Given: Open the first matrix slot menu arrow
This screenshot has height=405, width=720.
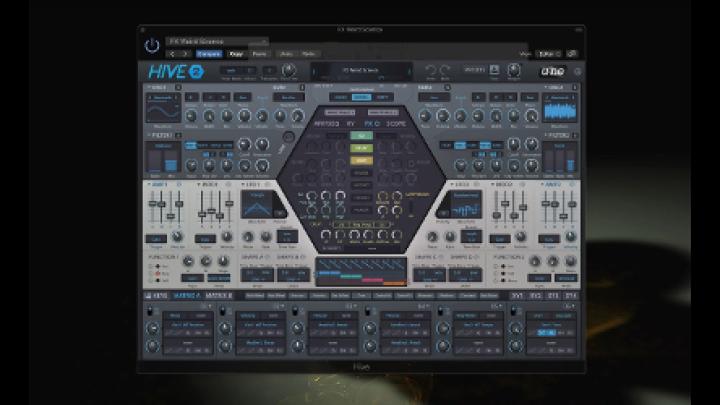Looking at the screenshot, I should click(210, 306).
